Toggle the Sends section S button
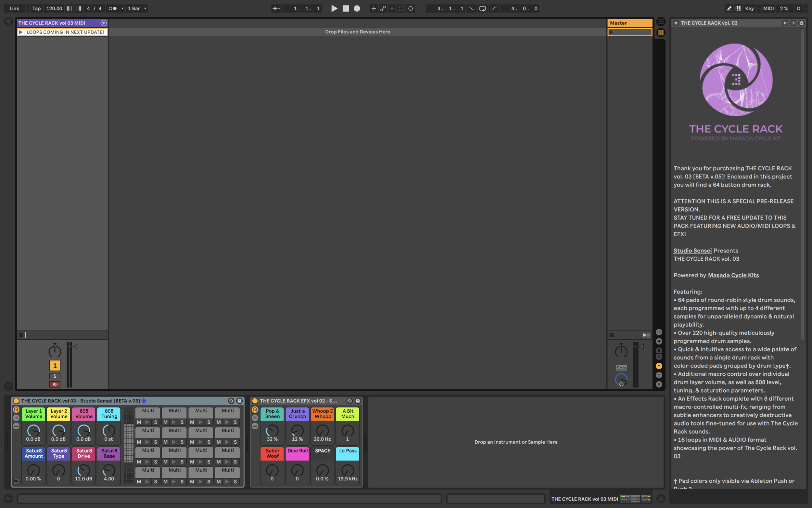 659,350
